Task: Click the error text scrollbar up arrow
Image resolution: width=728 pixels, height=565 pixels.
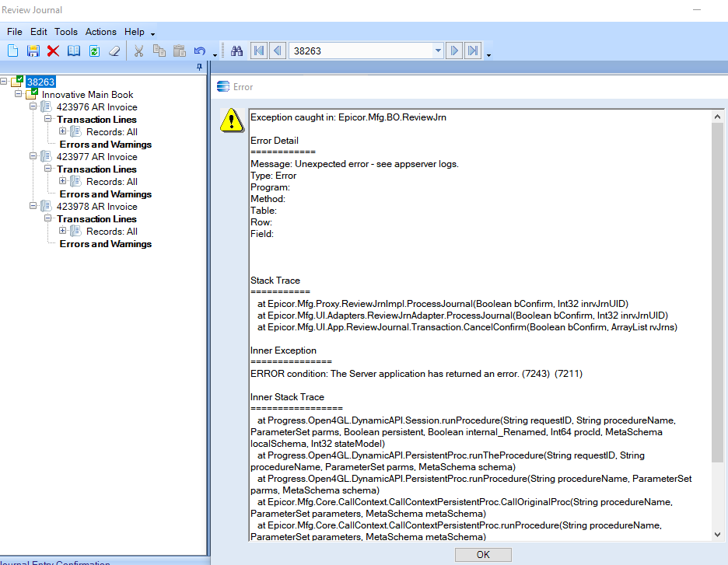Action: tap(717, 117)
